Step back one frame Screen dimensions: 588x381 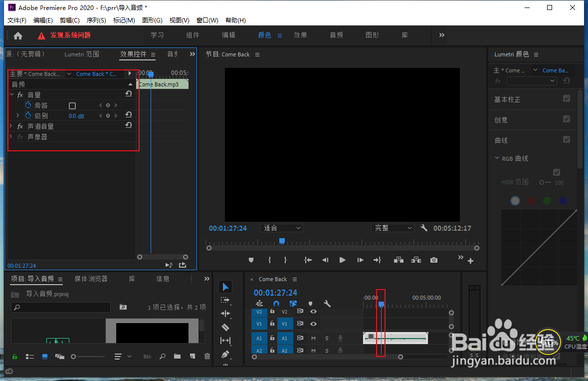pos(325,260)
